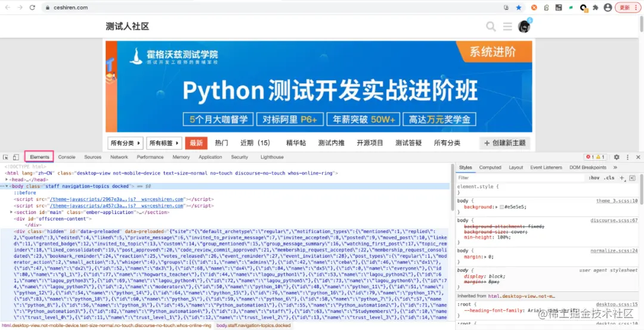Screen dimensions: 644x330
Task: Click the red 更新 update button
Action: (x=628, y=7)
